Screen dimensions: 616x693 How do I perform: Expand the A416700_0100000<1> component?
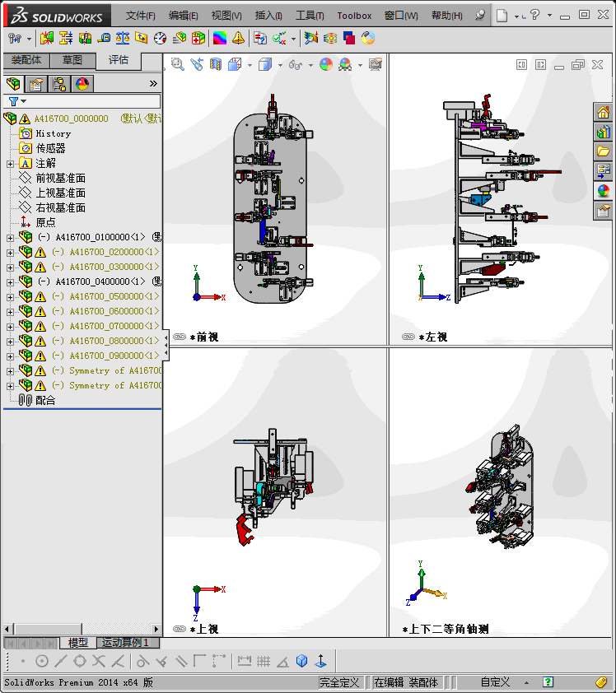[10, 238]
